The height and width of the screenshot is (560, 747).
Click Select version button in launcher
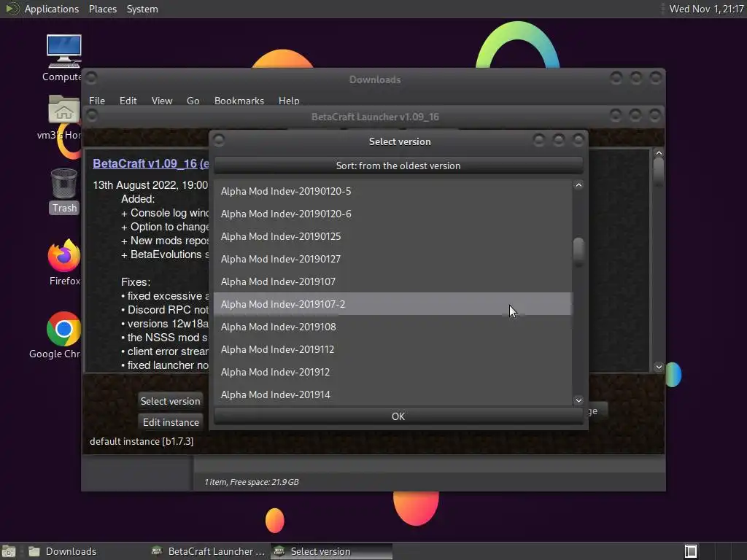point(170,401)
